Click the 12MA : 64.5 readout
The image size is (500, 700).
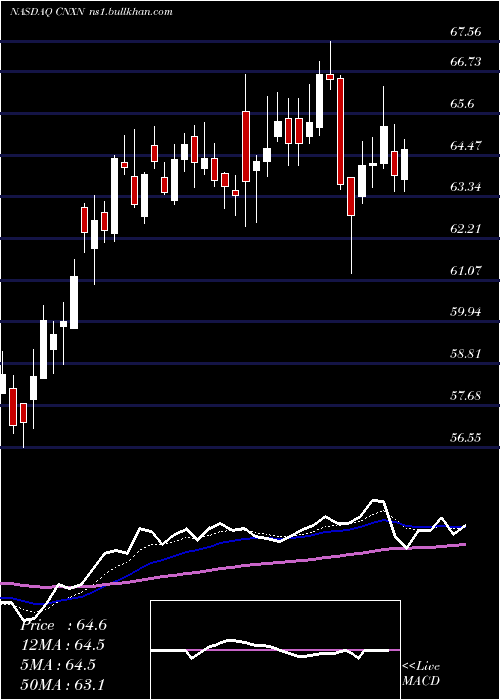pyautogui.click(x=65, y=645)
